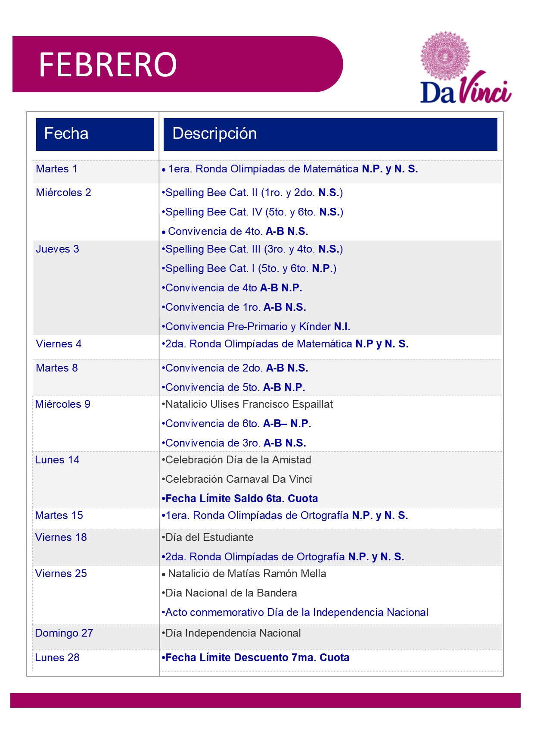Click Acto conmemorativo Día de la Independencia Nacional

[295, 612]
